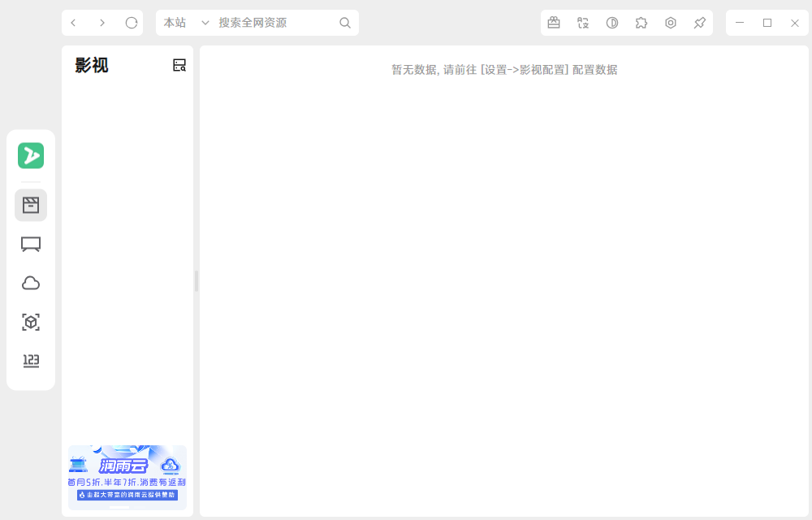Click the green app logo at sidebar top

(30, 155)
